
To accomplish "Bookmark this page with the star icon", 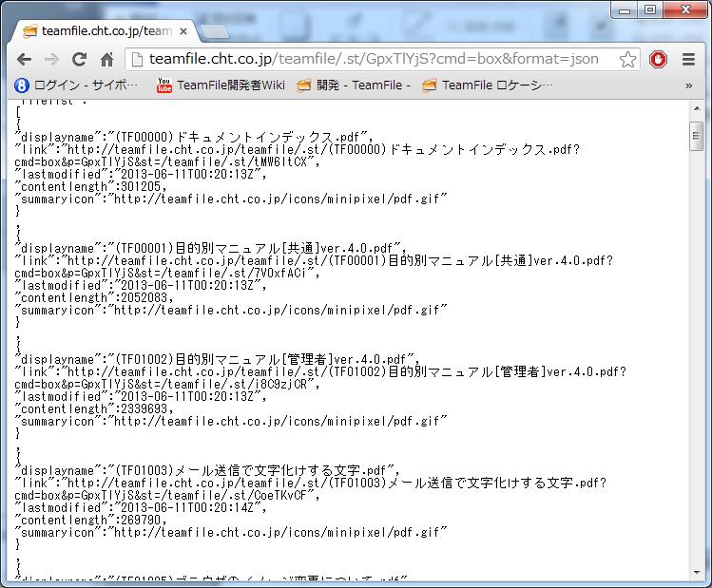I will pos(627,59).
